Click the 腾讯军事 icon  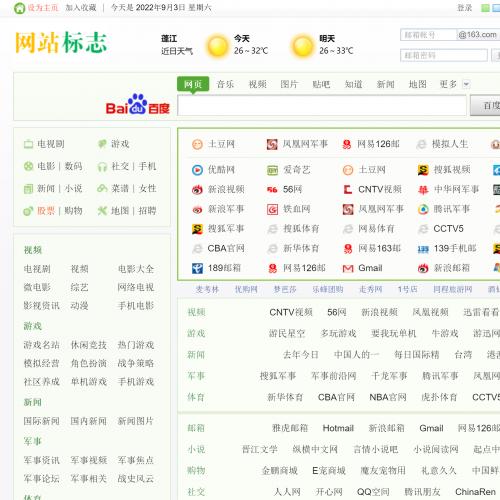[423, 209]
